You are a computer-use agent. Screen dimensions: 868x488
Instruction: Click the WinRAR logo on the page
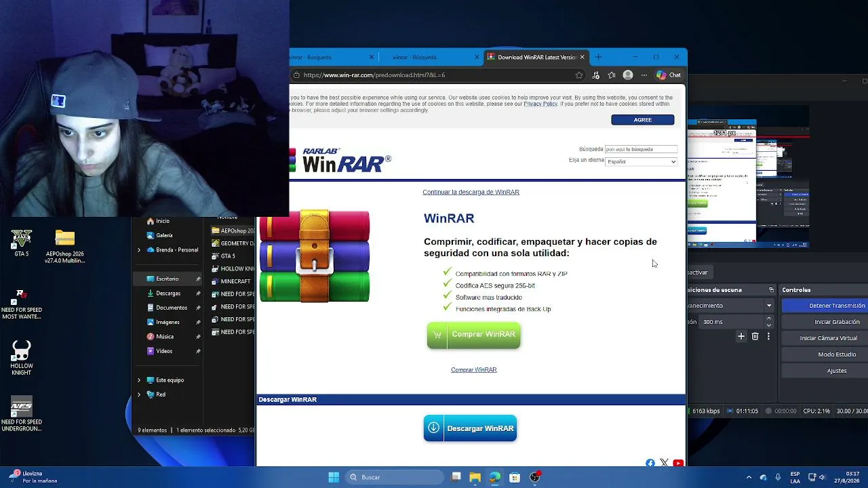[340, 160]
